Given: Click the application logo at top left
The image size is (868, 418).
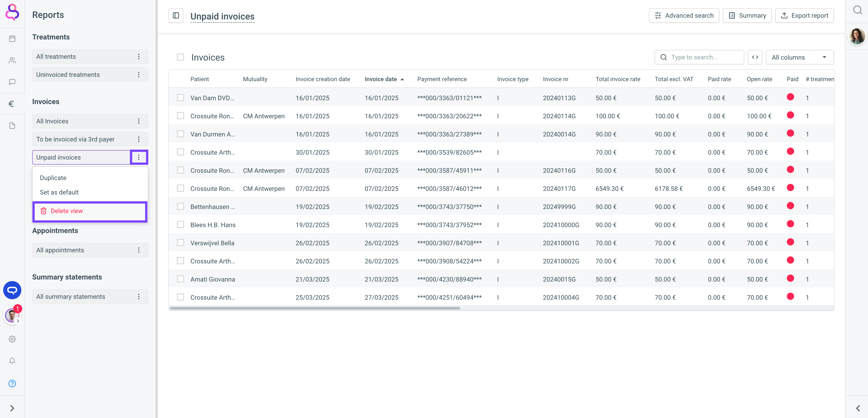Looking at the screenshot, I should coord(12,13).
